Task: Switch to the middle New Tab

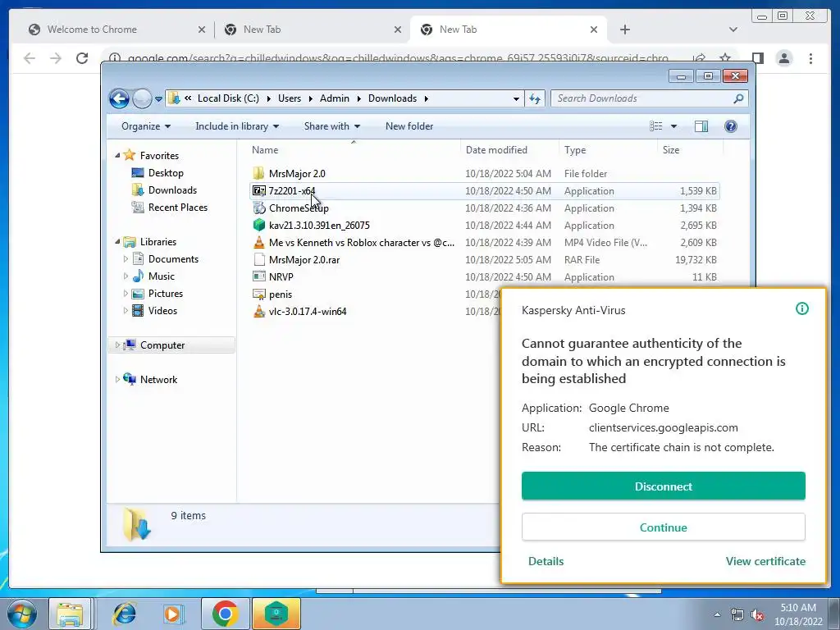Action: (313, 30)
